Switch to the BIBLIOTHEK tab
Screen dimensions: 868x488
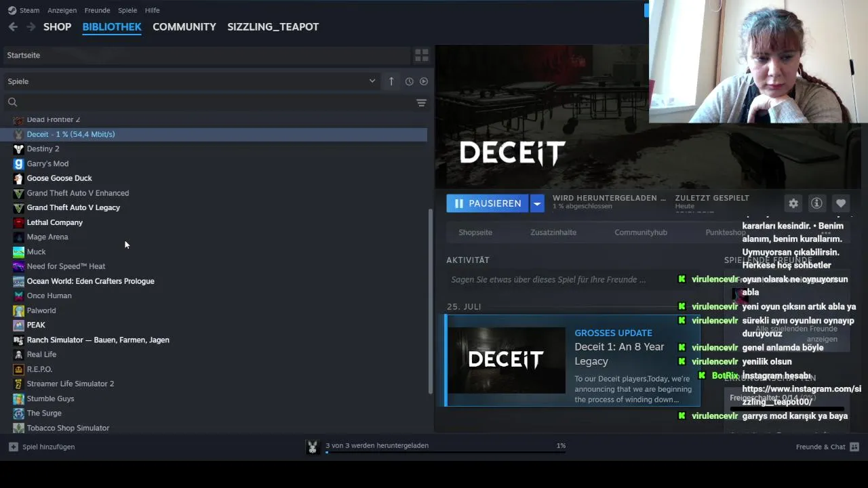[112, 26]
